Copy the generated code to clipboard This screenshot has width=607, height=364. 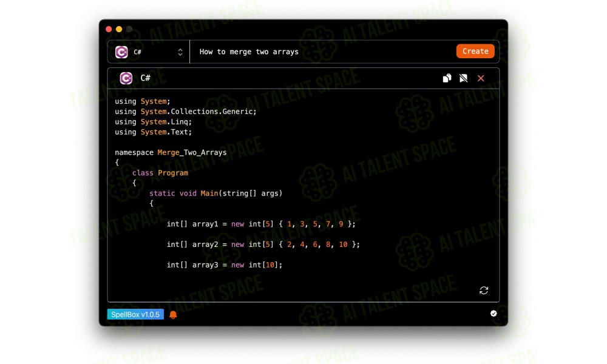click(x=447, y=78)
